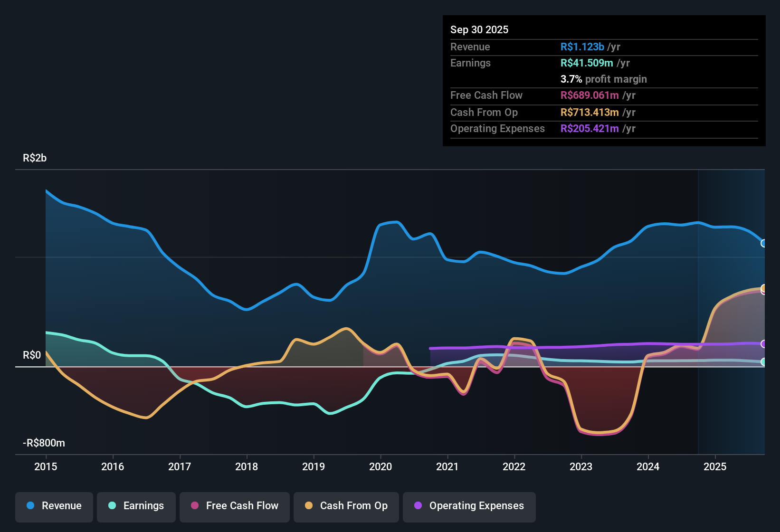Click the 2023 label on the time axis
This screenshot has width=780, height=532.
pos(581,467)
